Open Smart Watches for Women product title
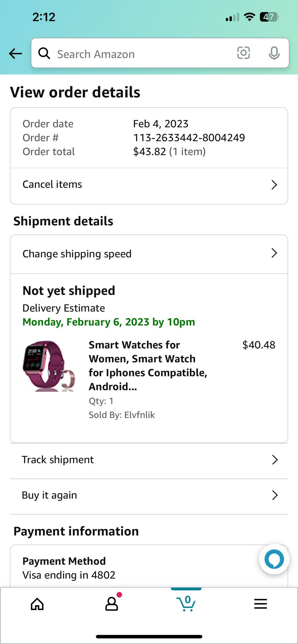Screen dimensions: 298x644 147,365
